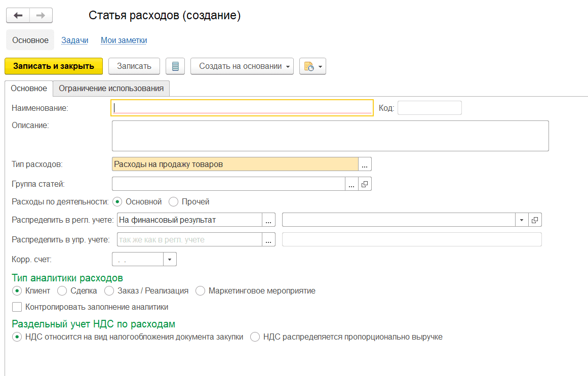Click ellipsis button for Распределить в регл. учете

269,220
